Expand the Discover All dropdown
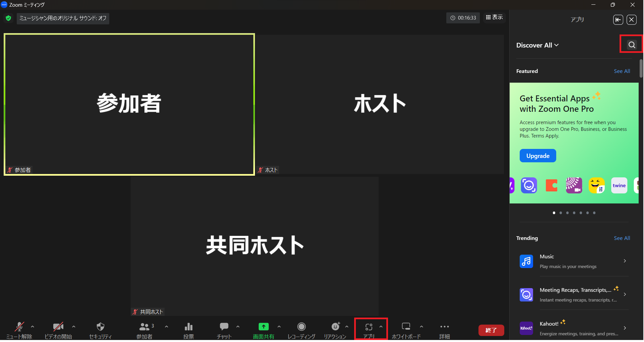644x342 pixels. click(537, 45)
